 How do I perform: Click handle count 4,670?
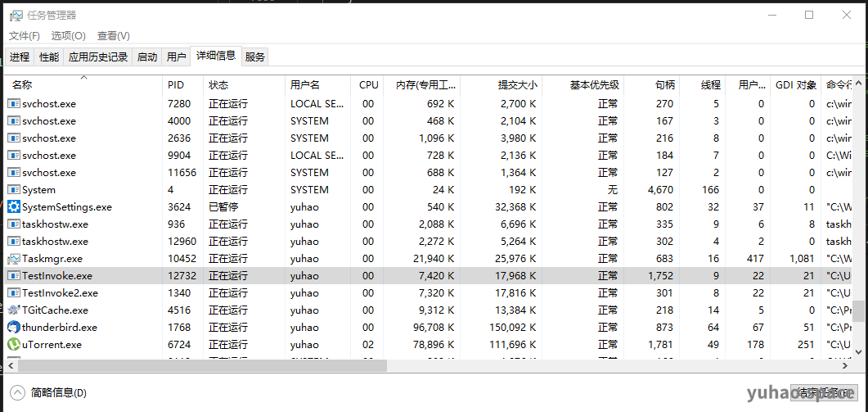pos(660,190)
